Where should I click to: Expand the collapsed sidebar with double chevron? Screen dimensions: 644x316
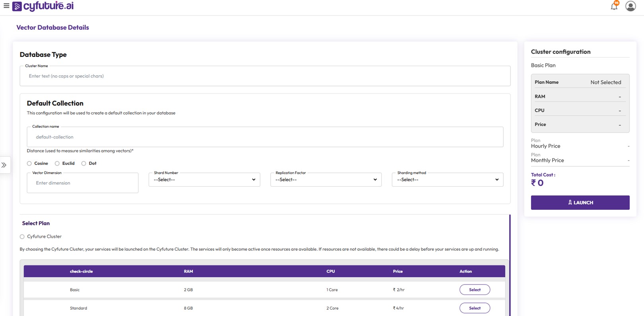(4, 165)
